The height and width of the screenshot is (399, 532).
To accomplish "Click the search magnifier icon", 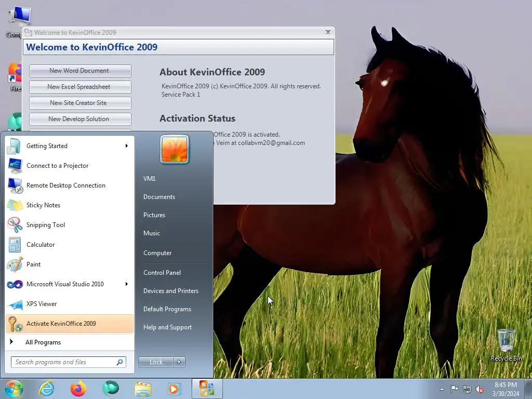I will [119, 362].
